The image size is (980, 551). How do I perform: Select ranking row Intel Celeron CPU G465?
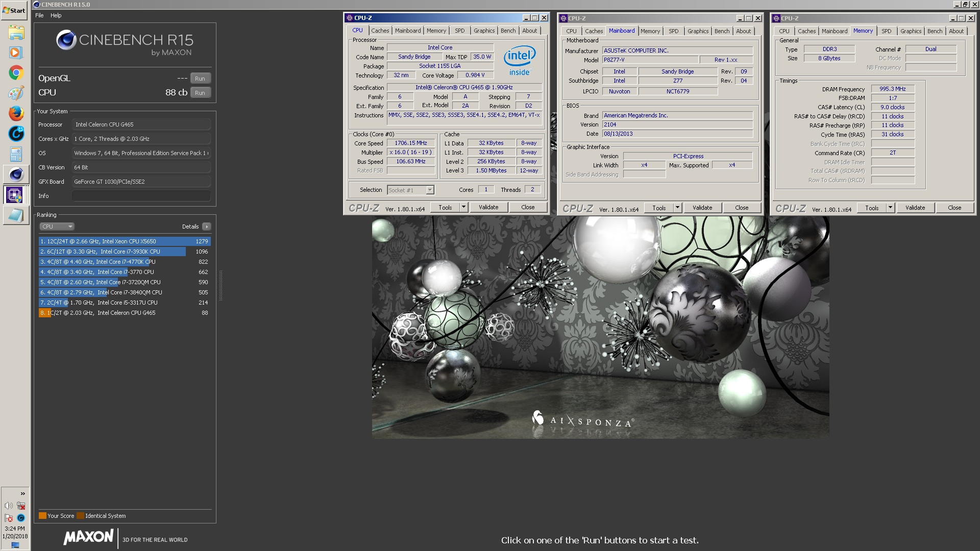click(x=125, y=313)
